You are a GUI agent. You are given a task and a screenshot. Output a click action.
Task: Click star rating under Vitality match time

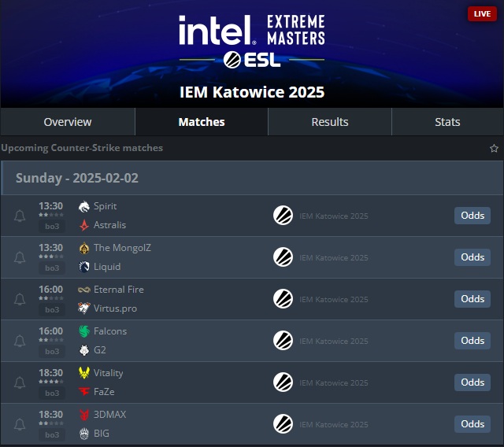(x=51, y=382)
